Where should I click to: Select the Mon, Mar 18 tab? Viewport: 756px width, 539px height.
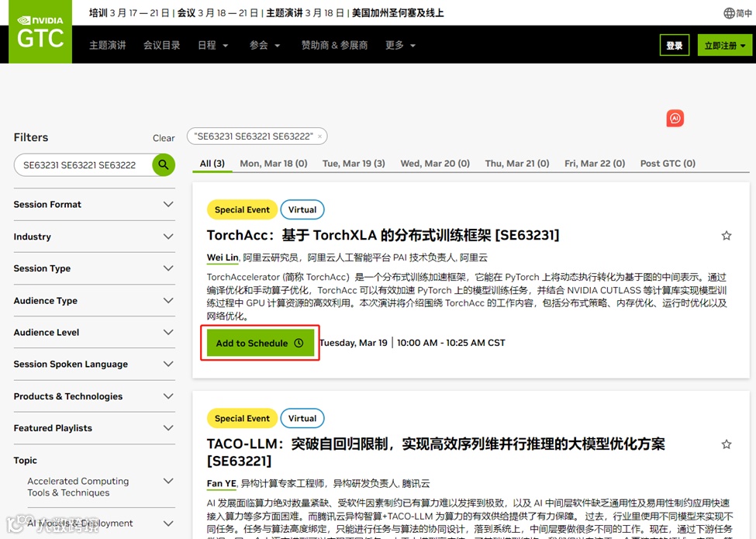coord(274,164)
